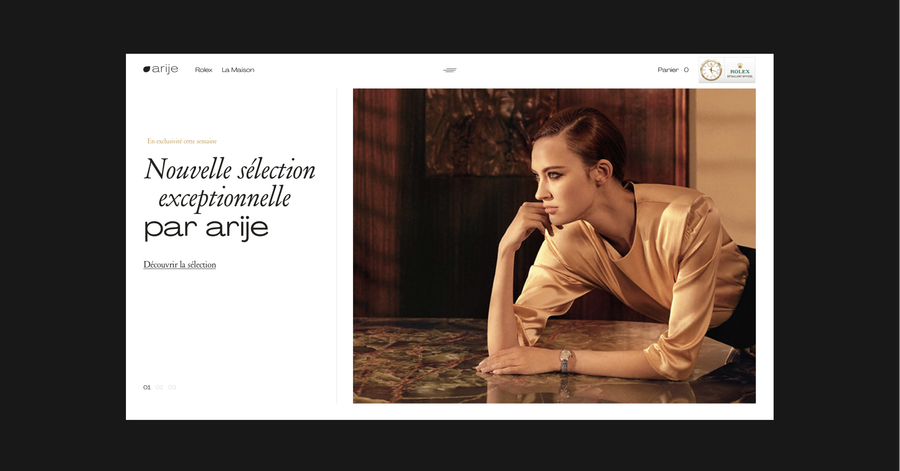Open the hamburger menu icon at top center
Screen dimensions: 900x471
[x=450, y=70]
